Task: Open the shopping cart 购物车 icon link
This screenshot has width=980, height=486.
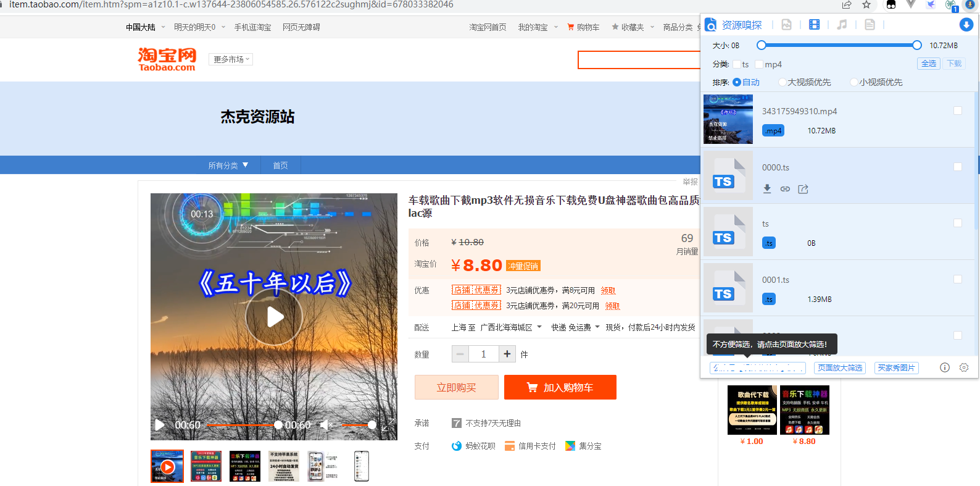Action: click(583, 27)
